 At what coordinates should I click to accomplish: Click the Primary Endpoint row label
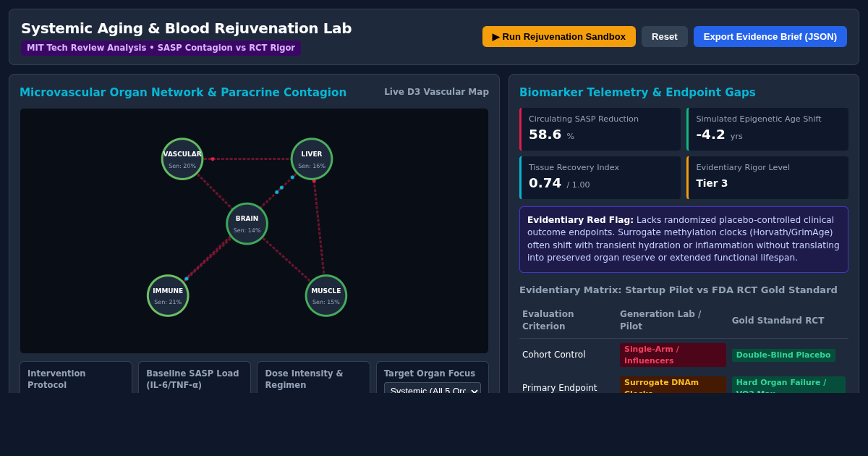click(x=560, y=388)
